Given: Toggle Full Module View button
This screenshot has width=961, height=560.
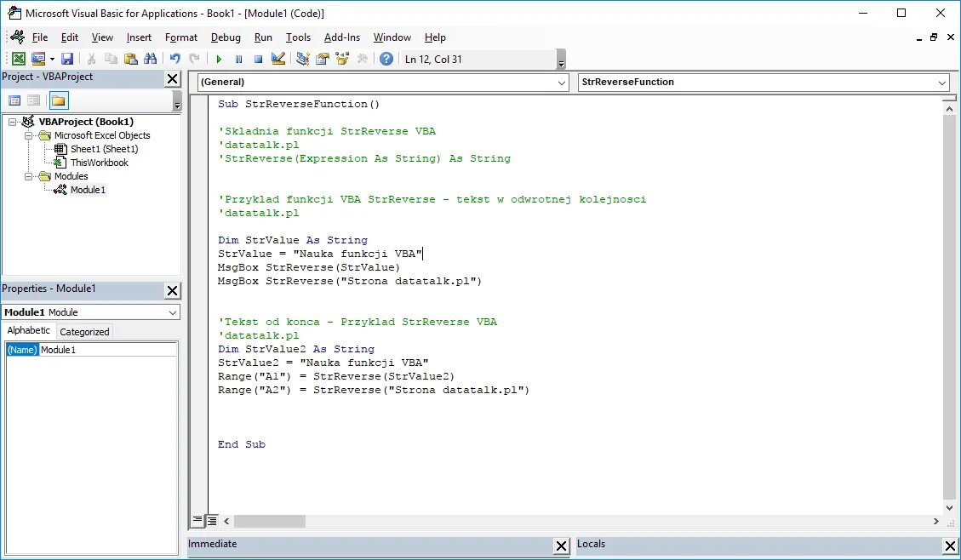Looking at the screenshot, I should 211,521.
